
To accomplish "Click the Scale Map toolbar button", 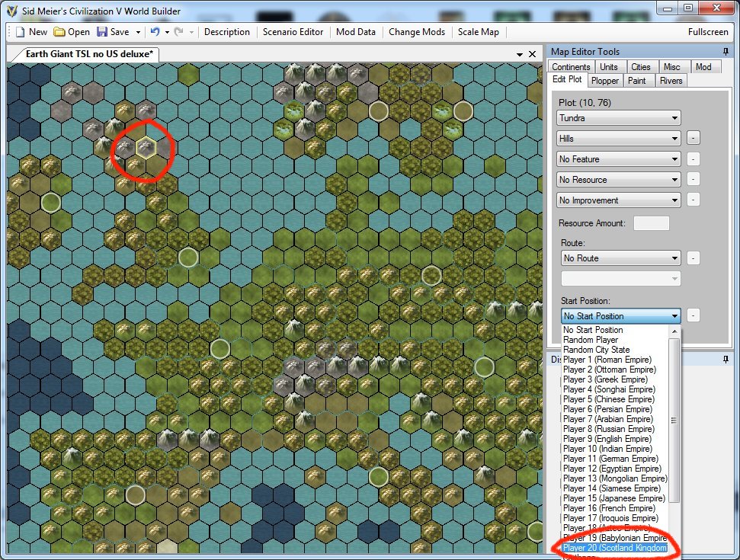I will click(478, 32).
